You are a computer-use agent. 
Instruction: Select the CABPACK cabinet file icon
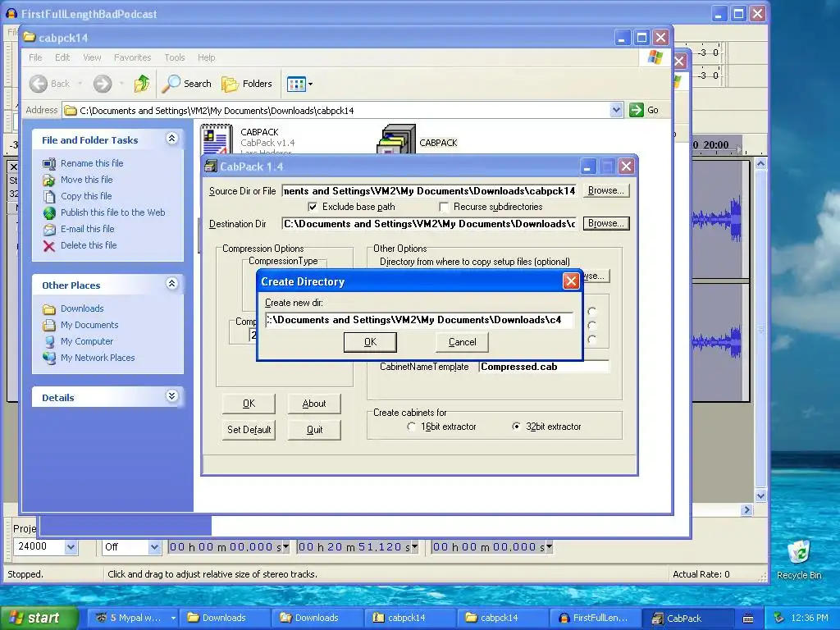click(x=396, y=139)
